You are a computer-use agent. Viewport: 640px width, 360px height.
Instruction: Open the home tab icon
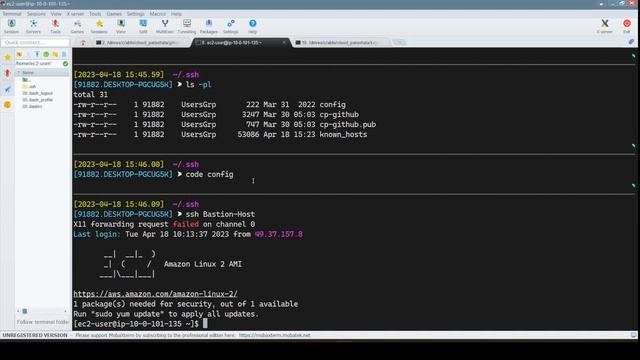[x=83, y=42]
